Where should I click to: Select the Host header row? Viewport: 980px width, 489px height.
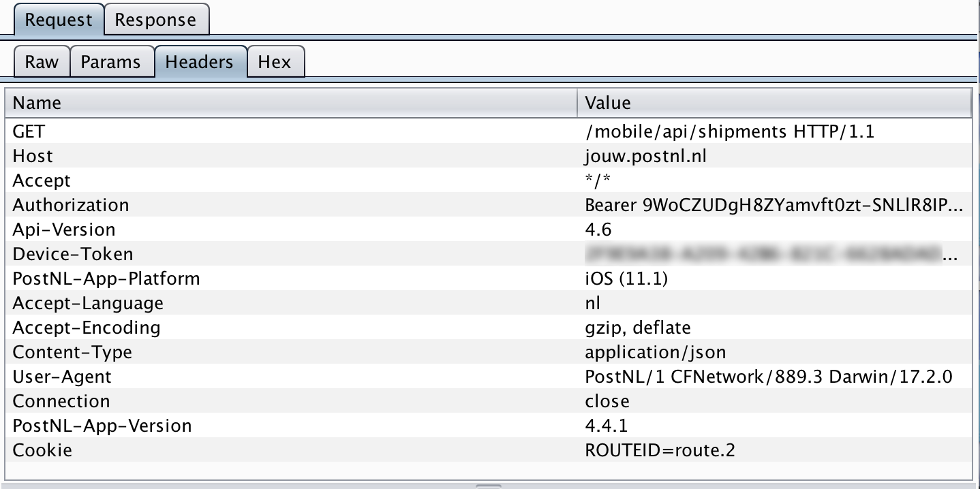[33, 156]
